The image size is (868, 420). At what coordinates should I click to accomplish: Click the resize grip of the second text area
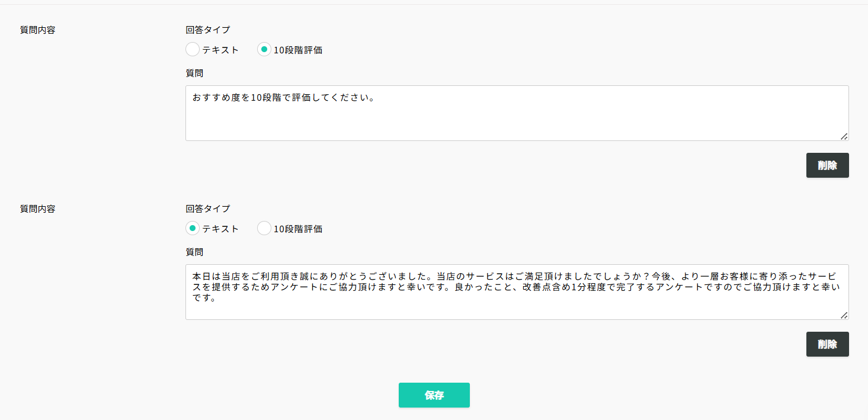pos(844,315)
